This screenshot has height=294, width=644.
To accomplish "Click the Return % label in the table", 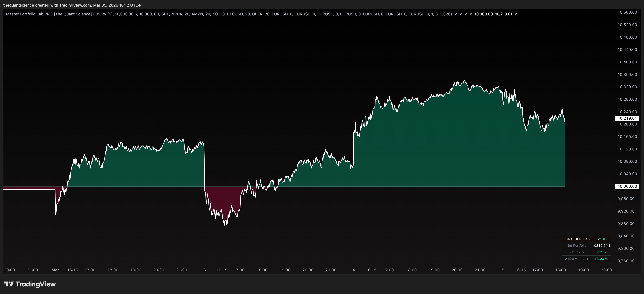I will pyautogui.click(x=576, y=252).
